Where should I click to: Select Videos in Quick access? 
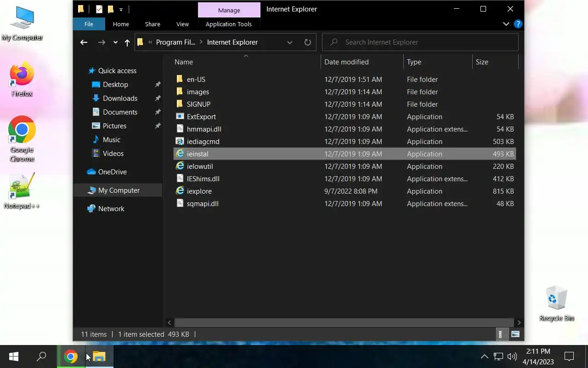pos(113,154)
